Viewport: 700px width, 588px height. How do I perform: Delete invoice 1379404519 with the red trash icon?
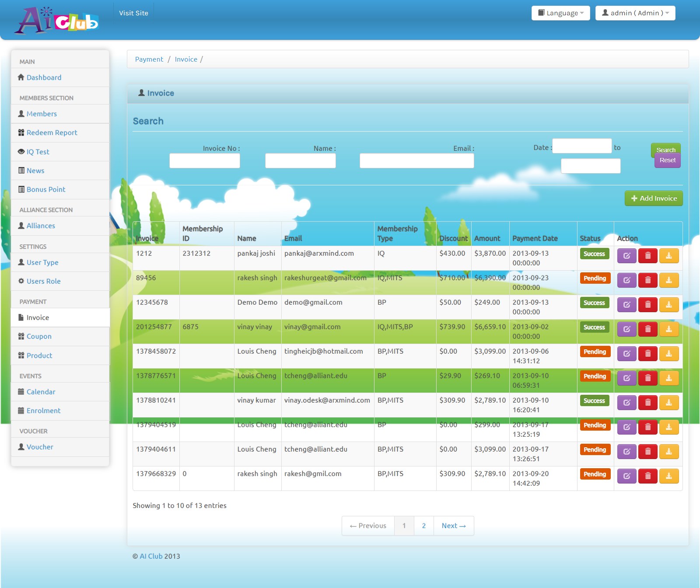tap(648, 427)
